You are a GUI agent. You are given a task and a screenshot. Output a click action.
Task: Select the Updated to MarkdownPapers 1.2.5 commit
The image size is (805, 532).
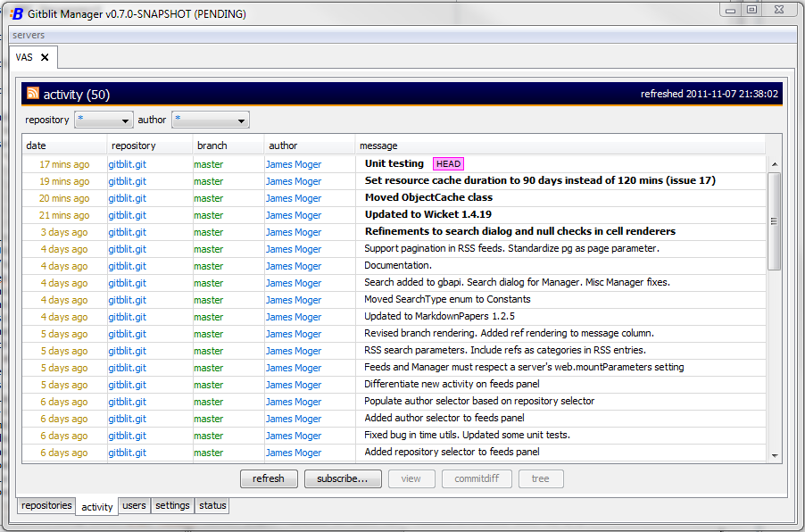tap(439, 316)
